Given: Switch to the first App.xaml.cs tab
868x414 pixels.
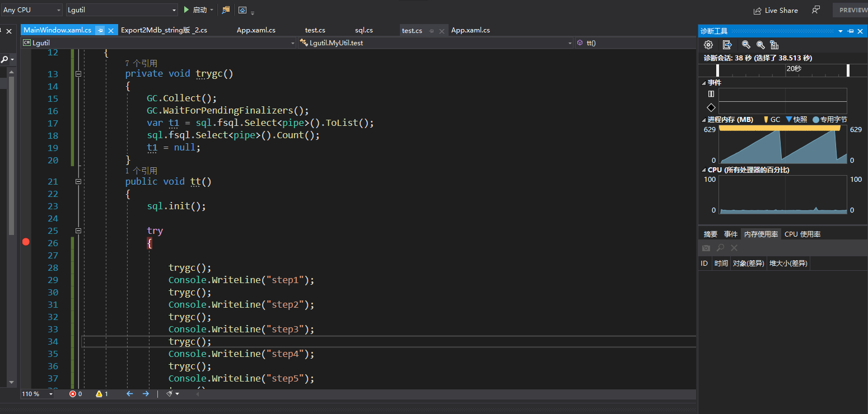Looking at the screenshot, I should (256, 30).
